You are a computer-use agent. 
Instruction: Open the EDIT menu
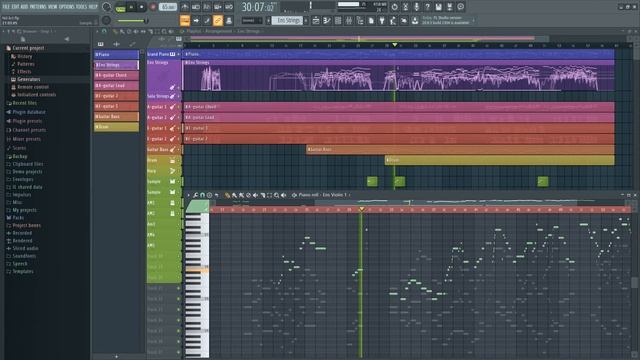coord(16,7)
